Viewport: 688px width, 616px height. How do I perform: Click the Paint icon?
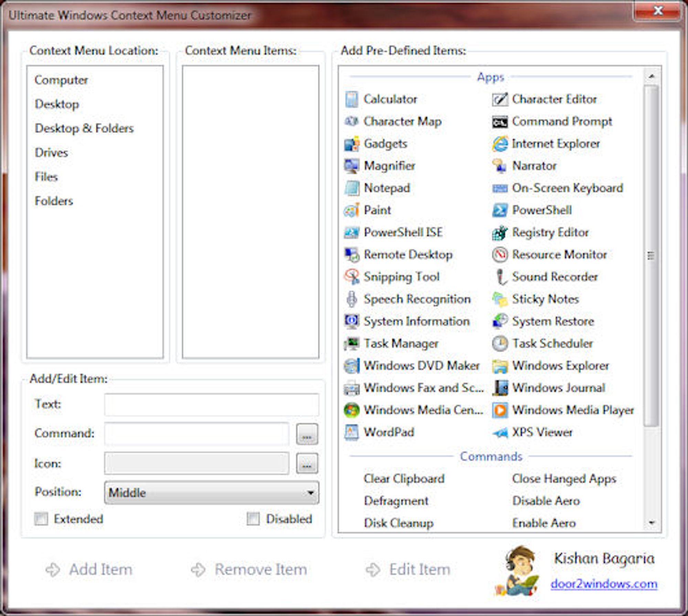tap(352, 210)
